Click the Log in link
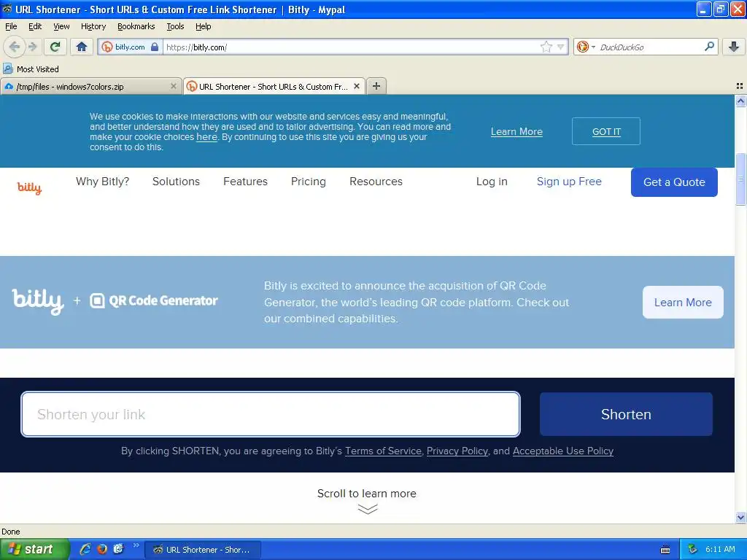The width and height of the screenshot is (747, 560). (492, 182)
